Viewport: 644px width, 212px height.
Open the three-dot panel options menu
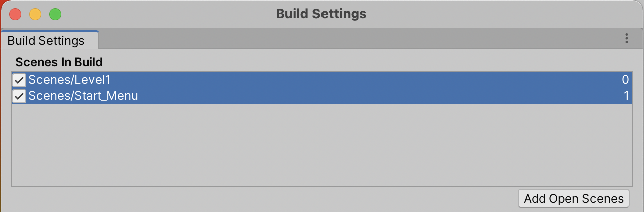pos(626,38)
